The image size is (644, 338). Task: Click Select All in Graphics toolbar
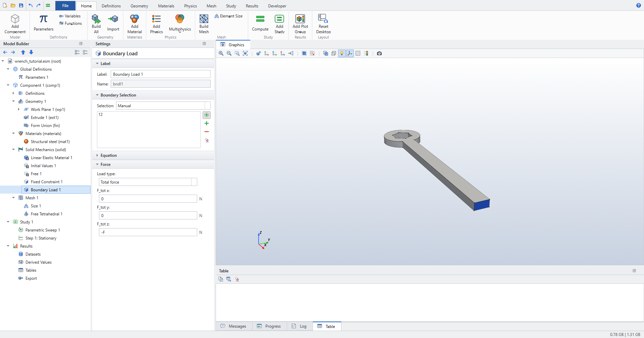tap(304, 53)
